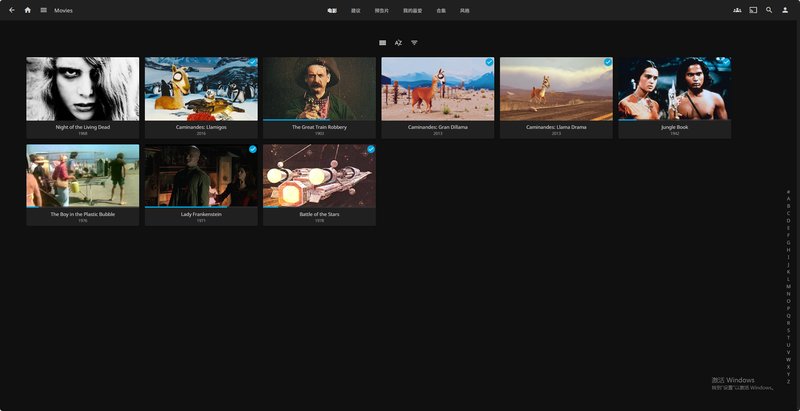Open the Battle of the Stars poster
800x411 pixels.
tap(319, 175)
